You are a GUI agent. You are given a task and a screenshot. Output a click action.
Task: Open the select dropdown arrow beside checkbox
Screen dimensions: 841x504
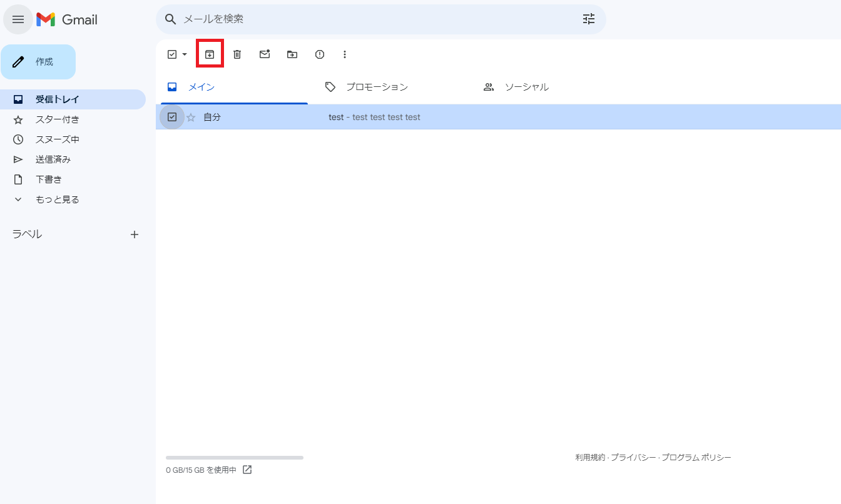click(185, 54)
